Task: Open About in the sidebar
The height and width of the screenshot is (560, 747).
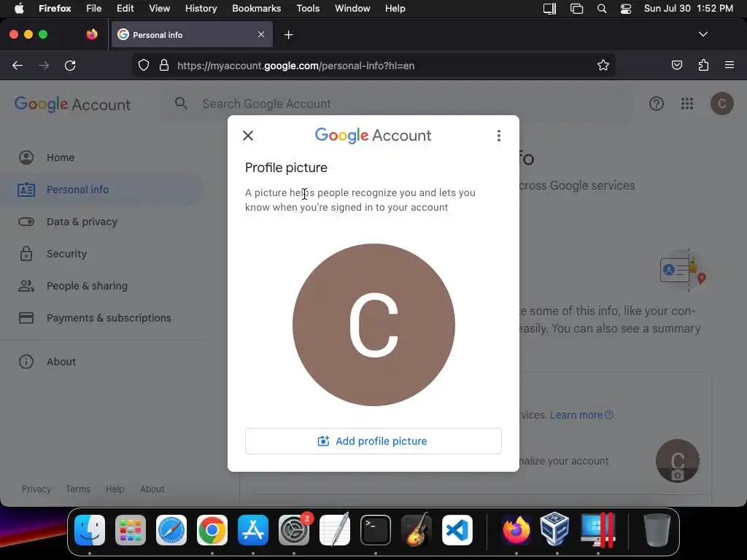Action: (61, 362)
